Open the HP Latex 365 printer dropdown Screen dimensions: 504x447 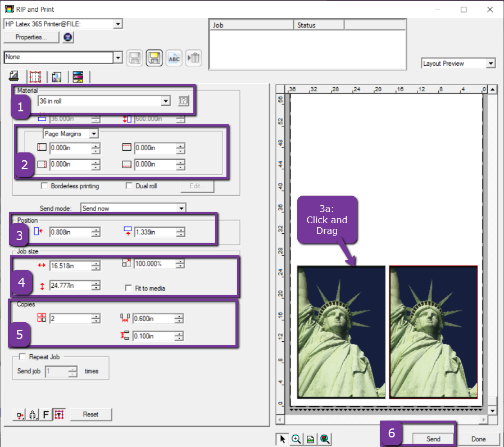click(x=117, y=24)
